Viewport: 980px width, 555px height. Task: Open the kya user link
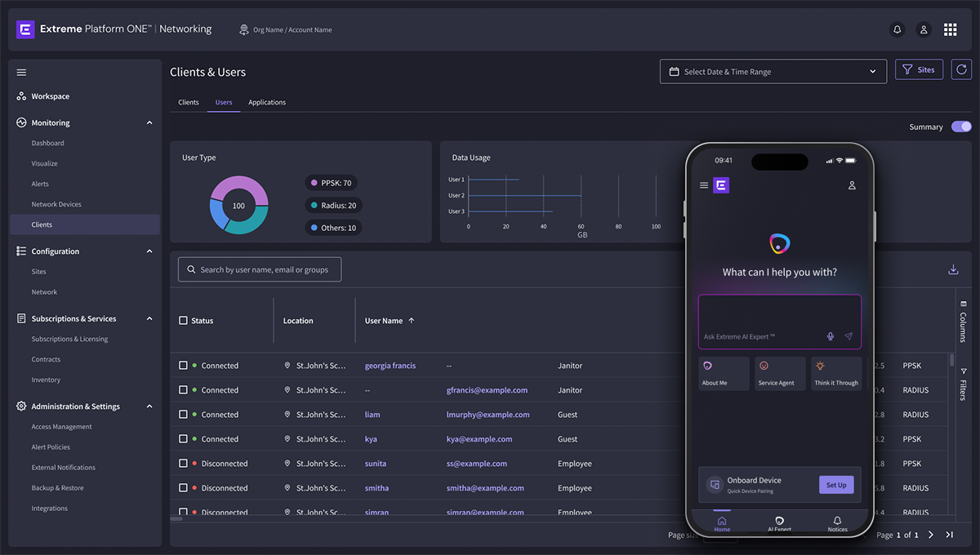point(371,439)
